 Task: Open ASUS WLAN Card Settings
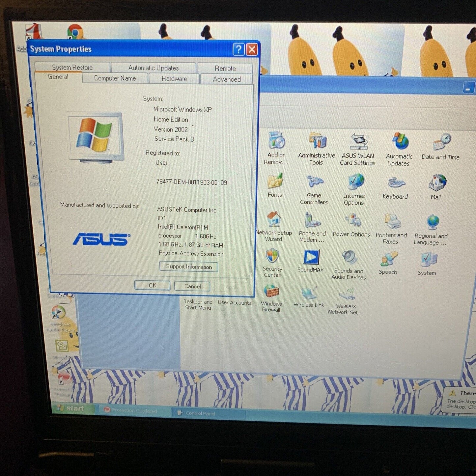pyautogui.click(x=358, y=142)
